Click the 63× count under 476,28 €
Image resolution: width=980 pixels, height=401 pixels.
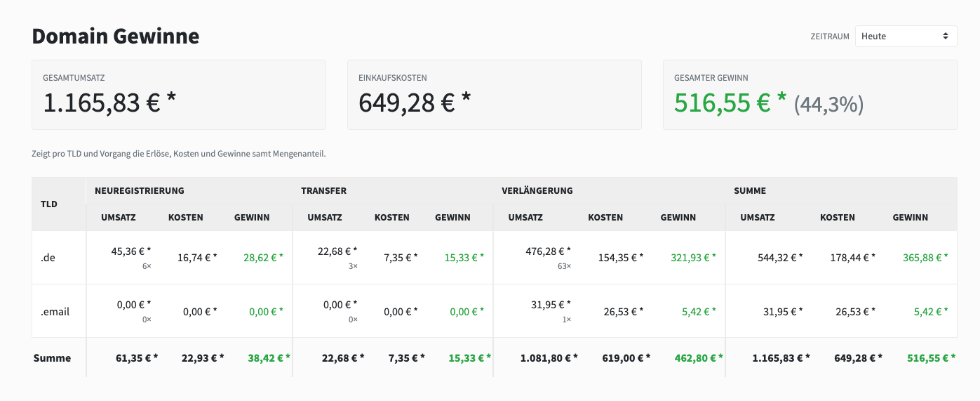pos(565,266)
